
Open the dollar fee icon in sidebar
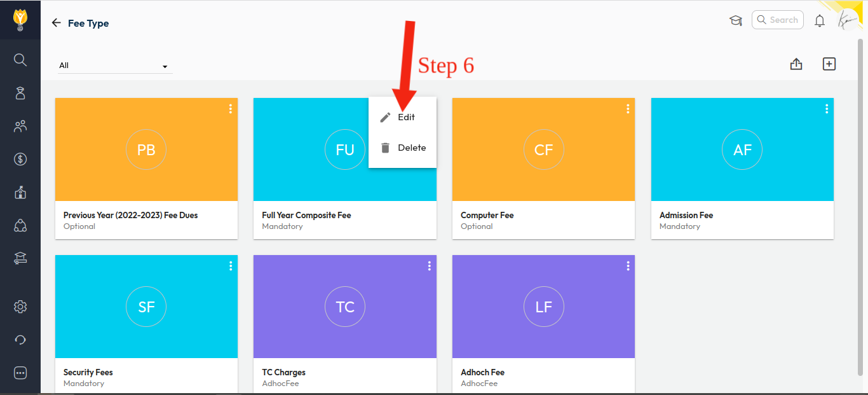20,159
